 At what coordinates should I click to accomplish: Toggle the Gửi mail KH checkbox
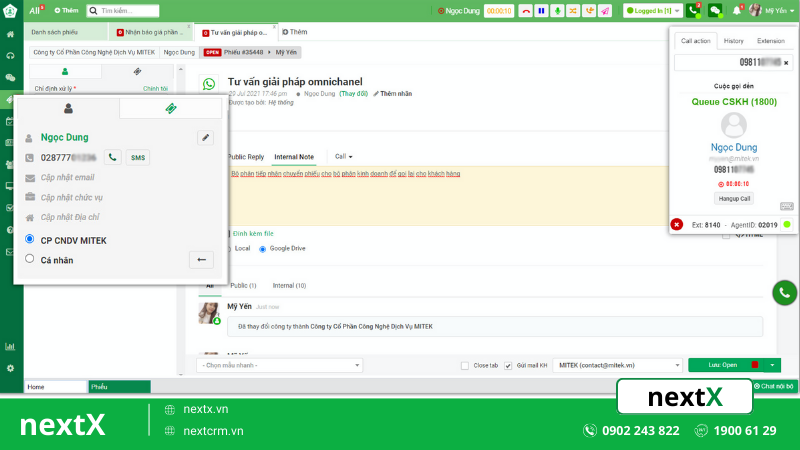tap(508, 366)
